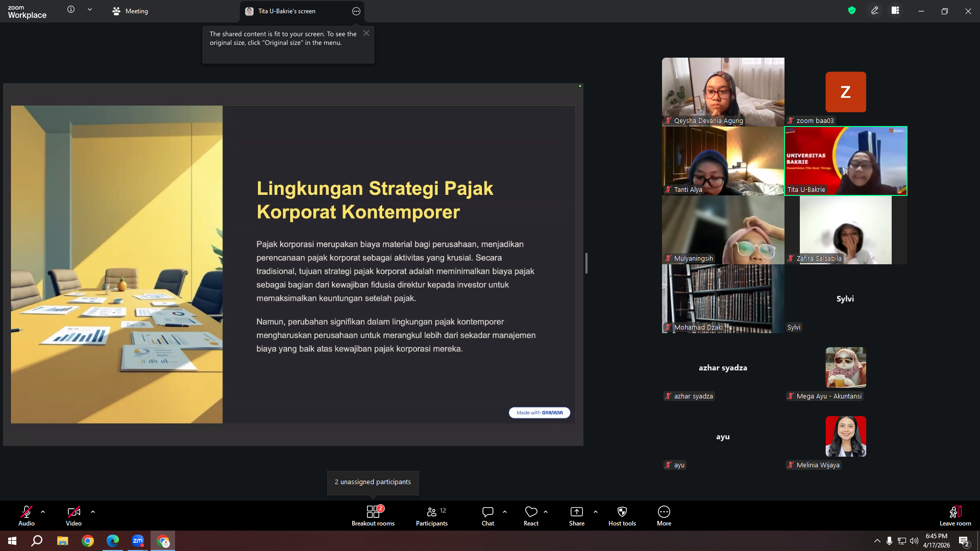Expand reaction options caret next to React
980x551 pixels.
point(546,512)
